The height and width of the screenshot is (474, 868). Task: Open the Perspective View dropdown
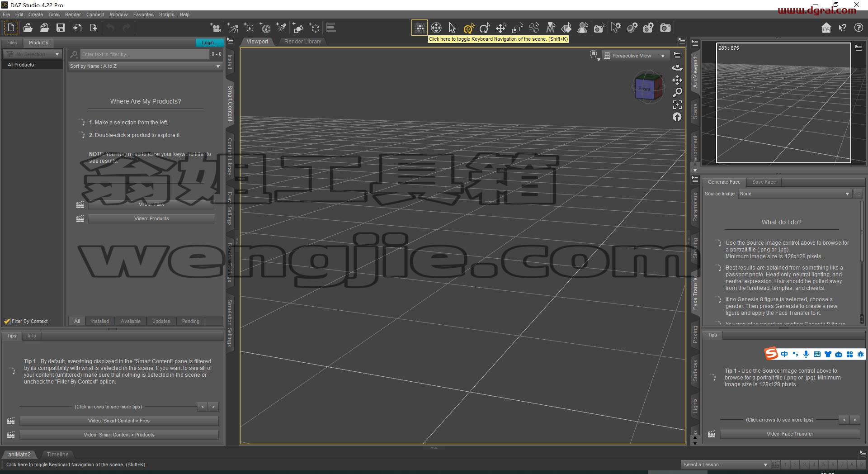click(x=635, y=56)
